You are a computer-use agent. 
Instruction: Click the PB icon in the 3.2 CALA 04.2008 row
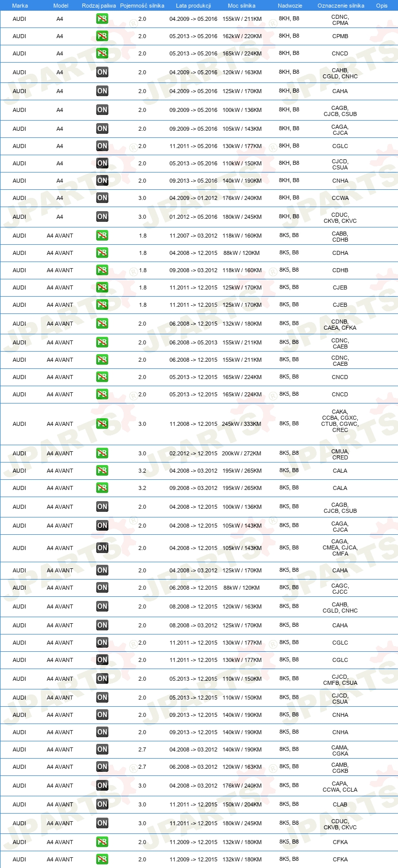coord(102,471)
